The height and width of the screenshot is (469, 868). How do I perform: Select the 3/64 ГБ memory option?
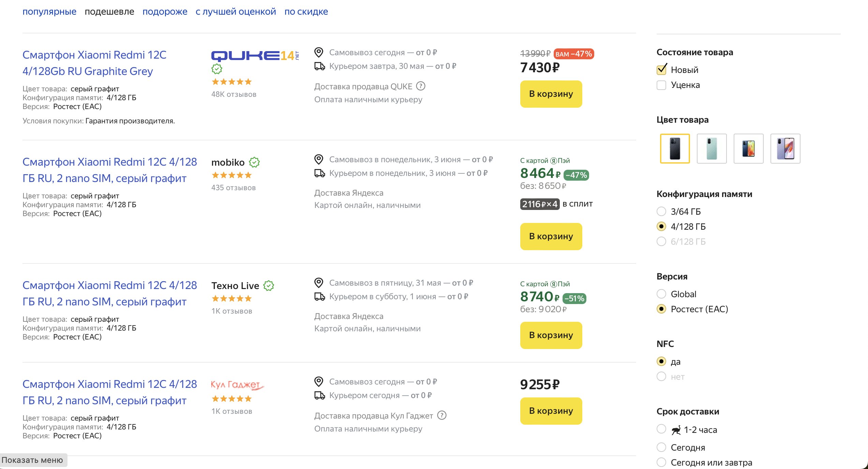point(661,211)
